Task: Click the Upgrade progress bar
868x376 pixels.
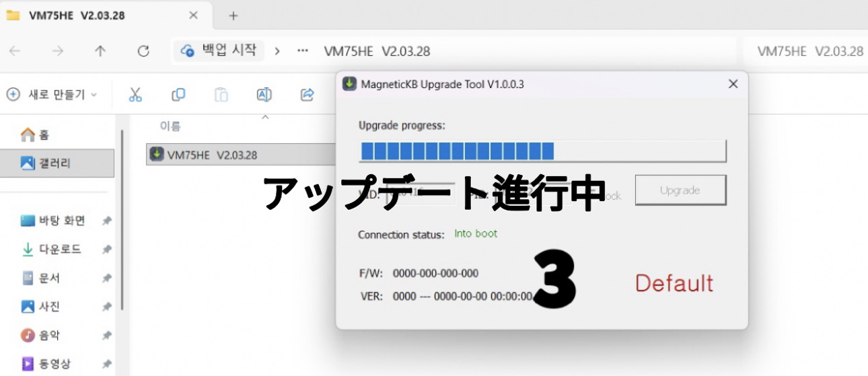Action: coord(542,151)
